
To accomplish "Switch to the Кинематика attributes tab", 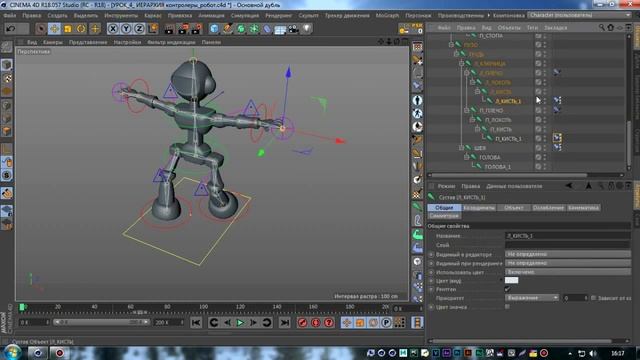I will point(584,208).
